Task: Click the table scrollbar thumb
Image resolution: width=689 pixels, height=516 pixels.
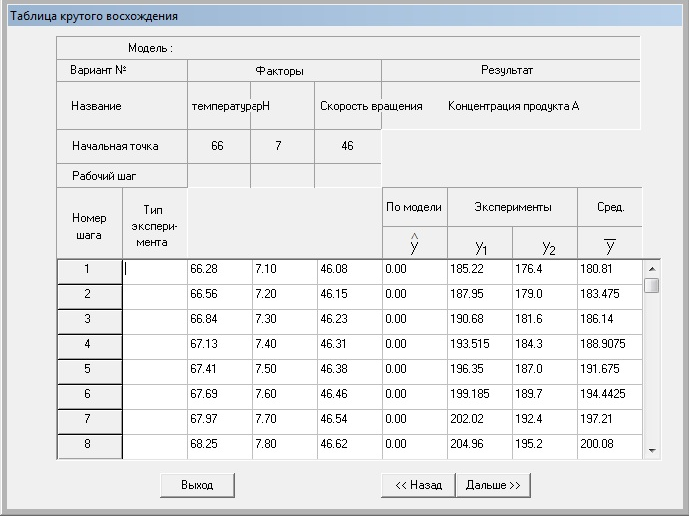Action: point(652,285)
